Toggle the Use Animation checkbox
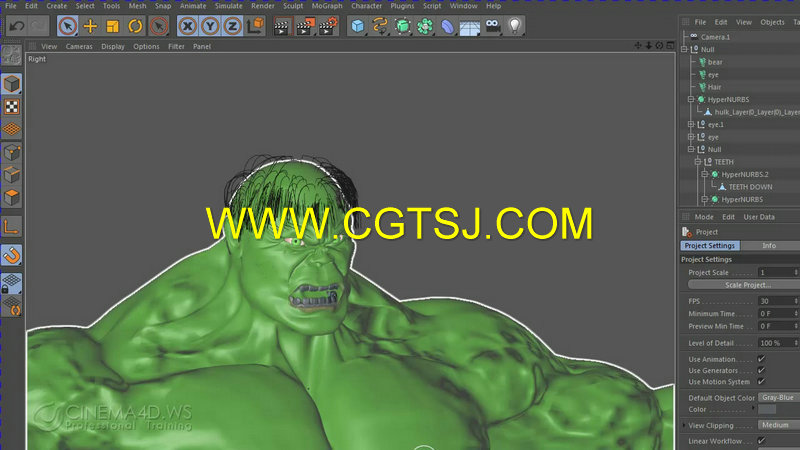 (x=761, y=359)
